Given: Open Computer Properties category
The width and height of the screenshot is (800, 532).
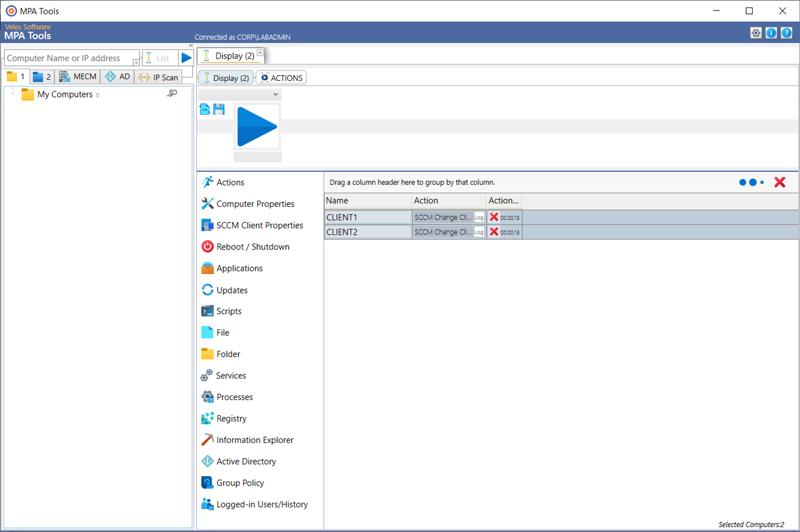Looking at the screenshot, I should 248,204.
